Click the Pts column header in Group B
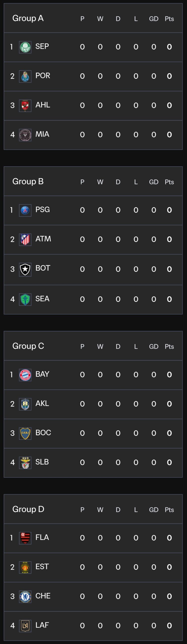This screenshot has width=187, height=644. point(169,182)
